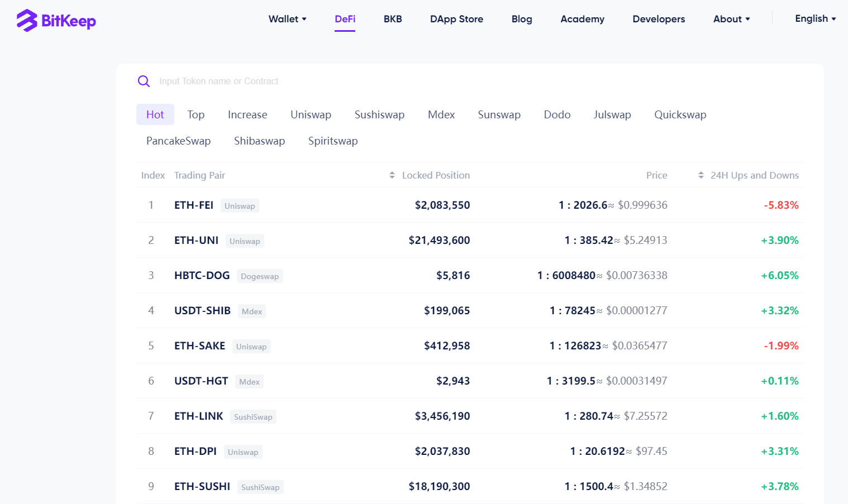This screenshot has width=848, height=504.
Task: Select the Mdex tab
Action: tap(441, 114)
